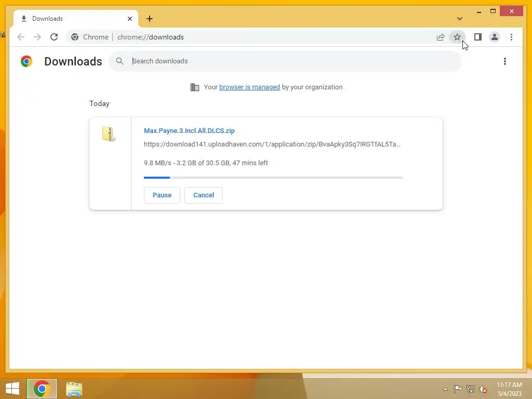Open a new tab with plus
The width and height of the screenshot is (532, 399).
click(150, 19)
